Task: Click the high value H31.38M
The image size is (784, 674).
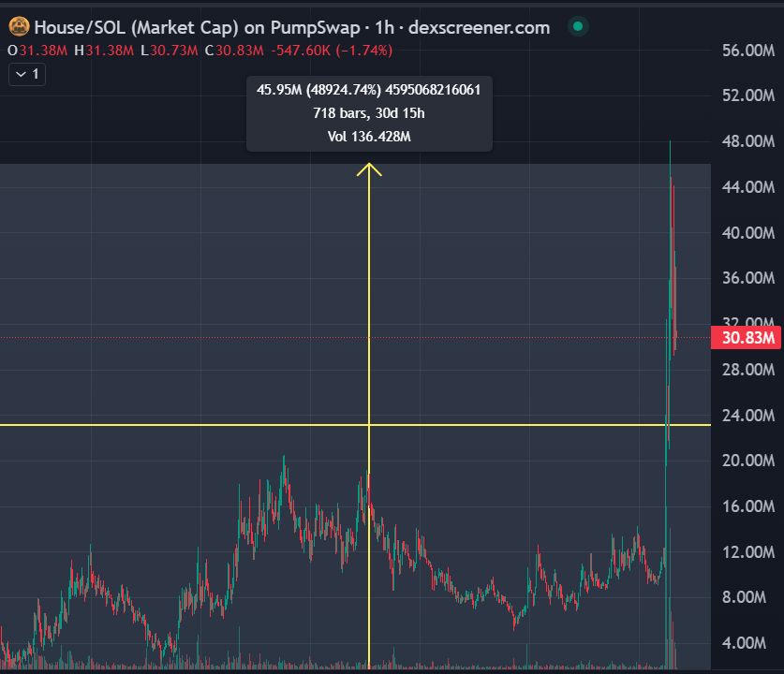Action: pos(104,51)
